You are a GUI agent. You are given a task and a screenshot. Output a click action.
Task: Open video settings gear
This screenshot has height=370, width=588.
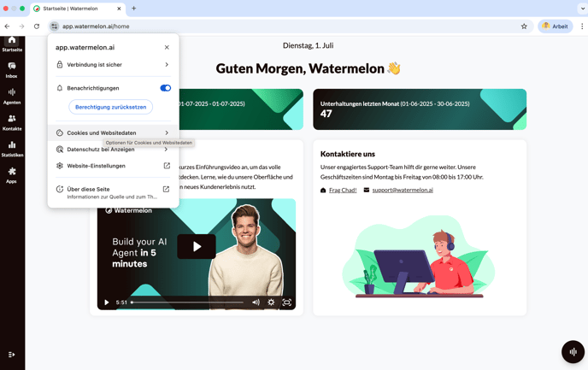[271, 302]
